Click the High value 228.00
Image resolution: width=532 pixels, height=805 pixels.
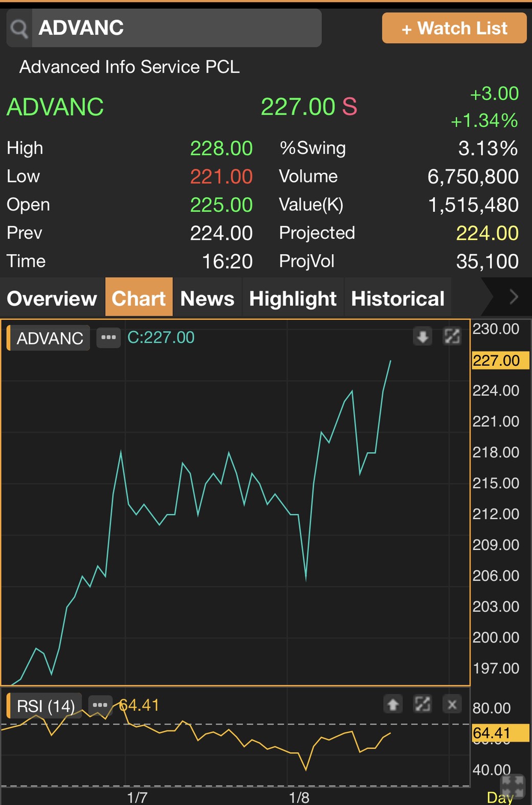coord(221,149)
